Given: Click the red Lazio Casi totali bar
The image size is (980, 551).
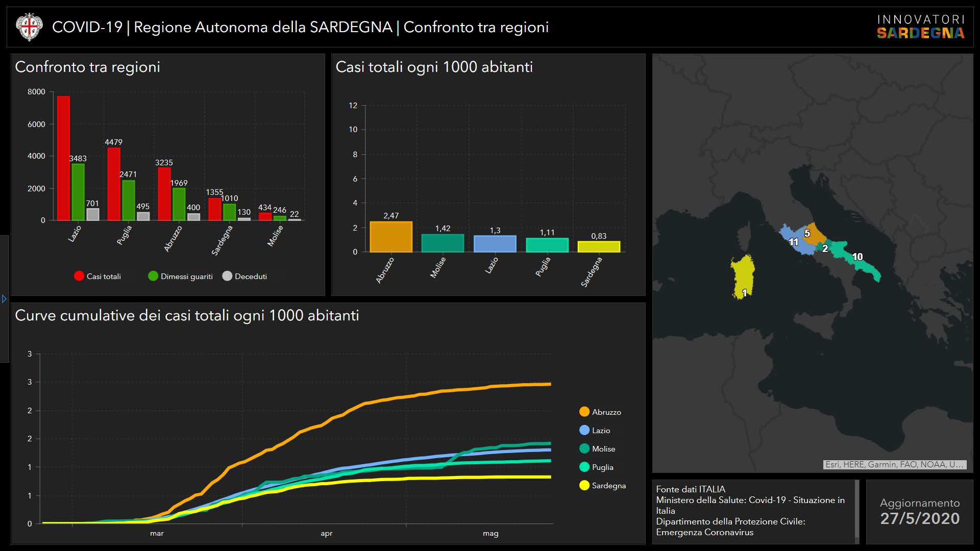Looking at the screenshot, I should pos(63,158).
